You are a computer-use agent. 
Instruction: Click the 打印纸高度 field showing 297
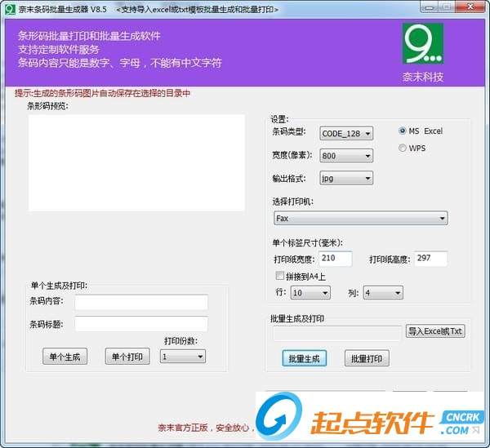[x=431, y=259]
